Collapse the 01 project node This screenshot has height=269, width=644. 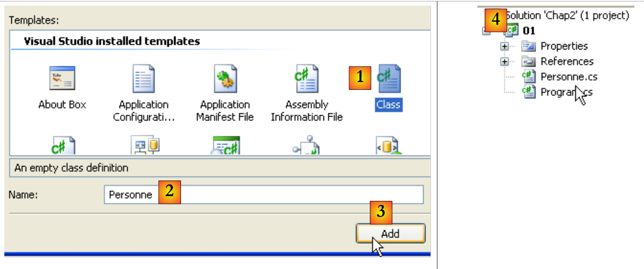[x=485, y=30]
